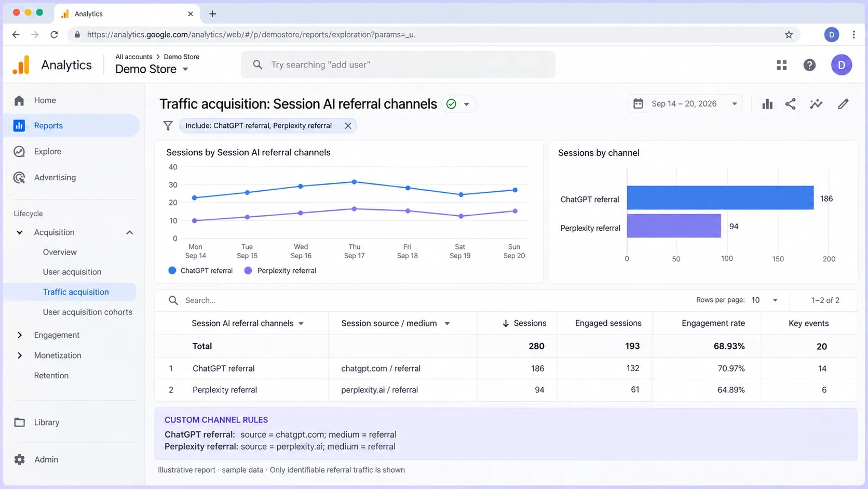
Task: Sort by Sessions column header
Action: (x=524, y=323)
